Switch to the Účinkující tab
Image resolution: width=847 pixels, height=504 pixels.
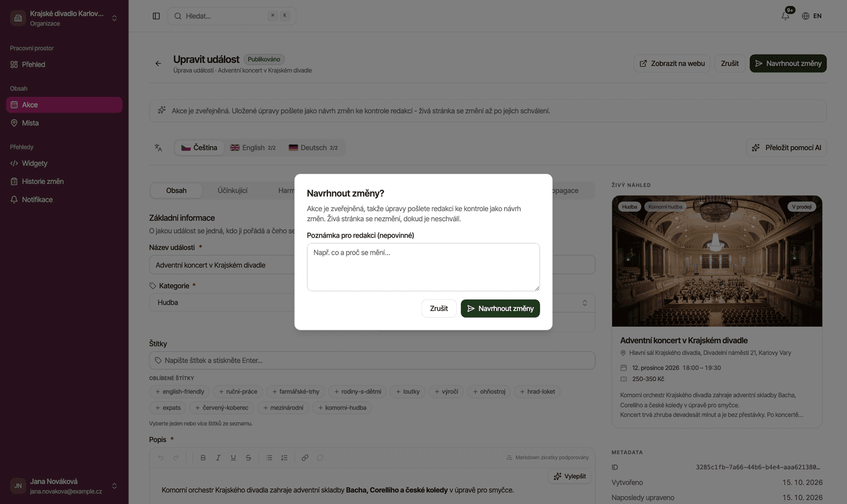(232, 191)
